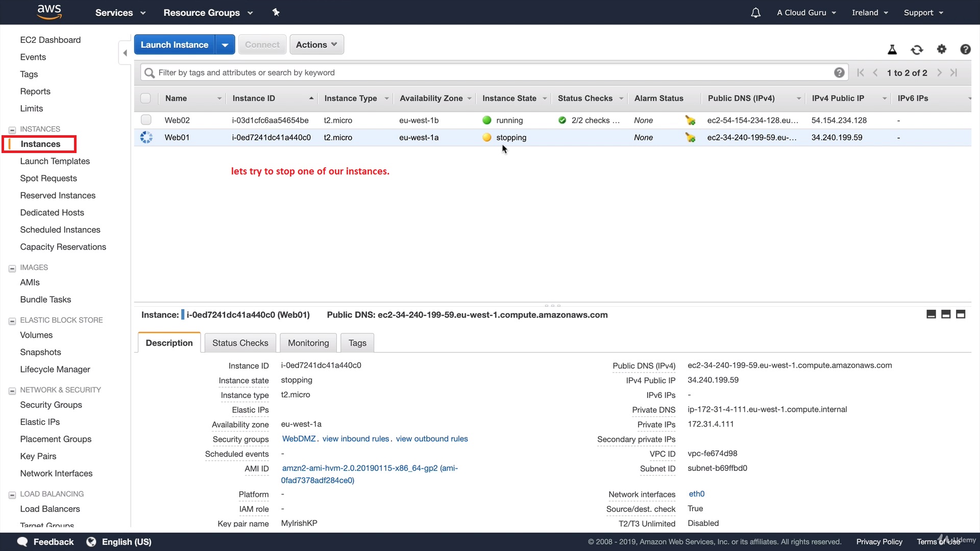Expand the Launch Instance dropdown arrow

click(225, 45)
